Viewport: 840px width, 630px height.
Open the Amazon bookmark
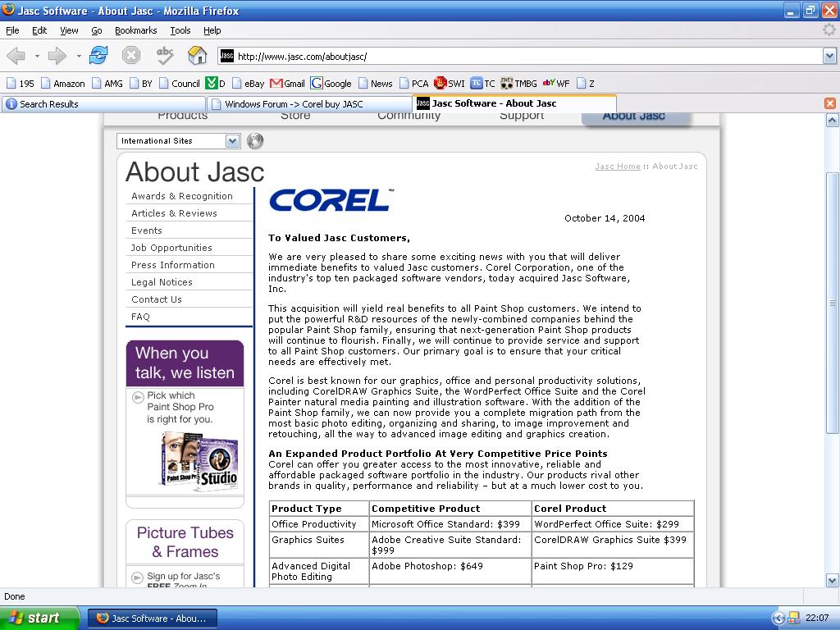pos(63,84)
